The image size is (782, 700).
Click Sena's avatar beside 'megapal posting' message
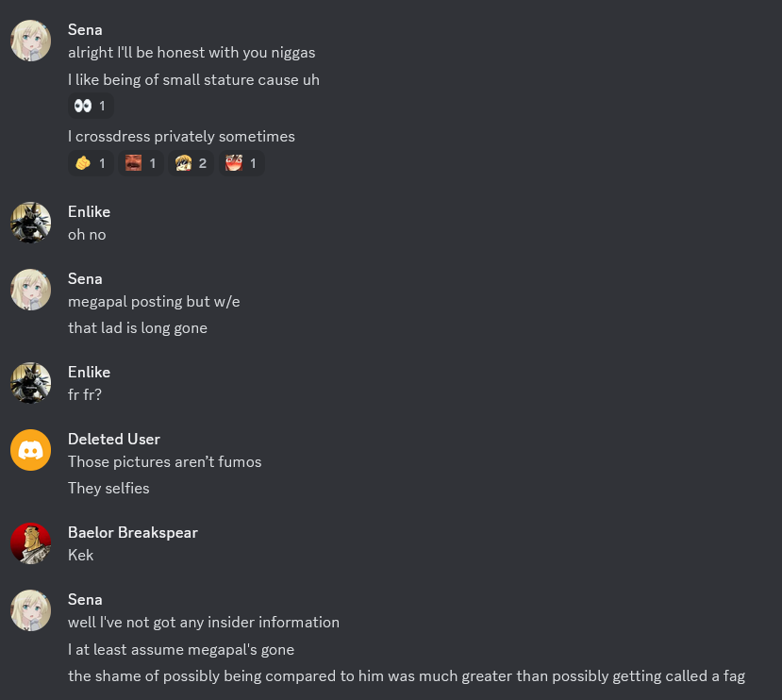click(30, 290)
